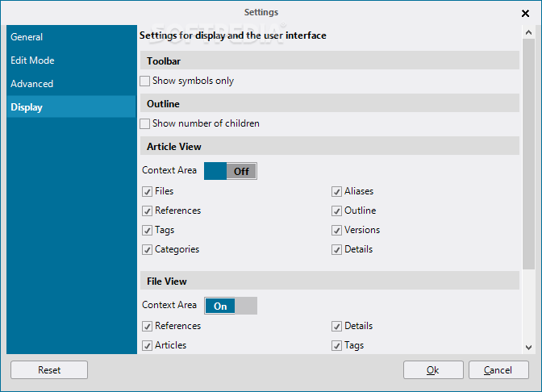Uncheck Categories checkbox

tap(148, 249)
